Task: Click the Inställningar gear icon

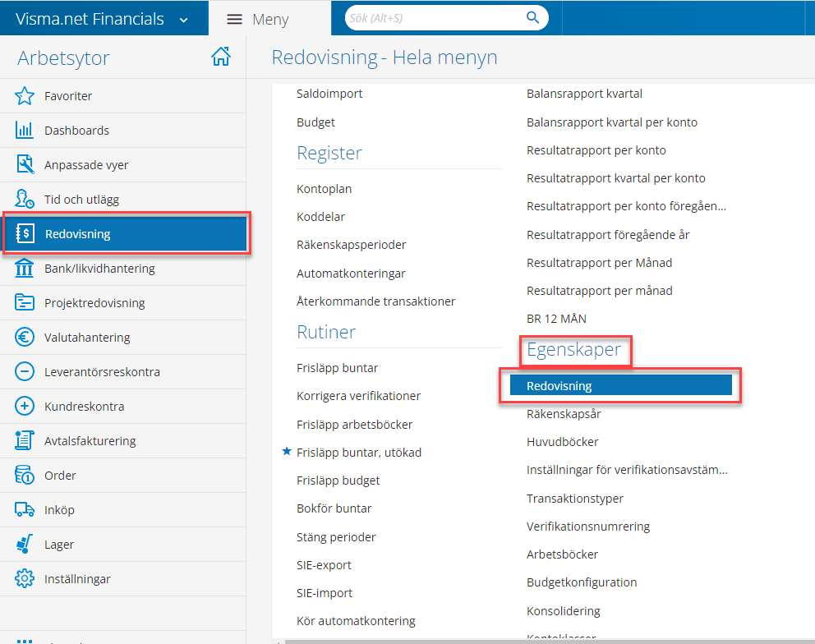Action: (x=25, y=579)
